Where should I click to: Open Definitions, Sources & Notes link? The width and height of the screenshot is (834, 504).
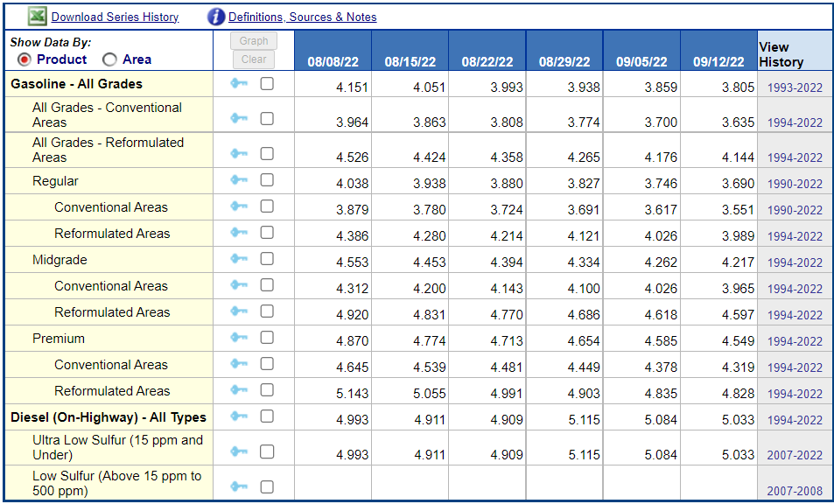(302, 17)
